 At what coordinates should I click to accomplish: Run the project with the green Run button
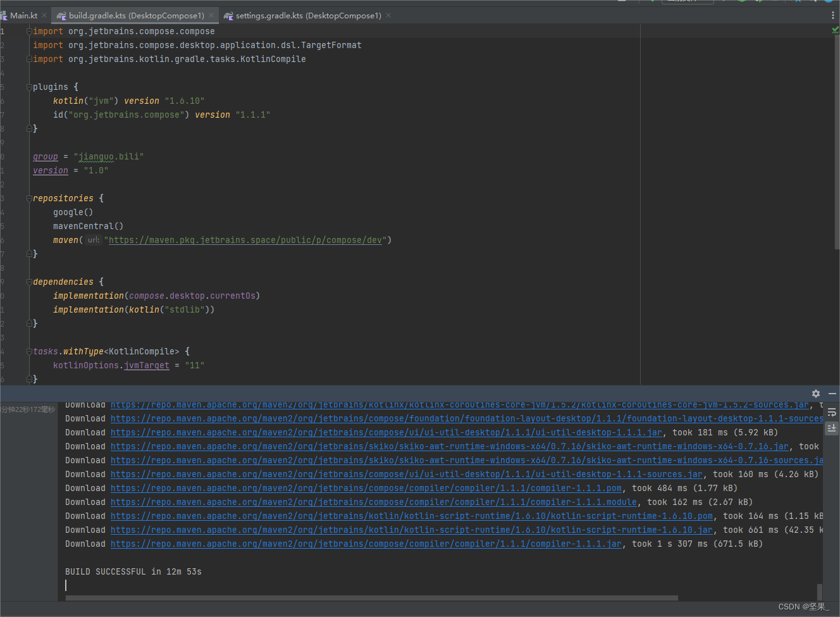tap(724, 3)
